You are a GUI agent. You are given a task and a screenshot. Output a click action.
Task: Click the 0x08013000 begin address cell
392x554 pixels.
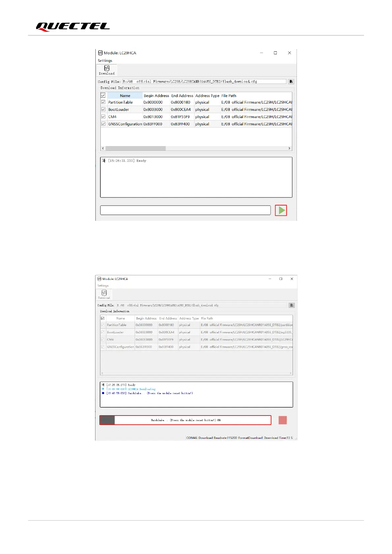click(x=146, y=340)
